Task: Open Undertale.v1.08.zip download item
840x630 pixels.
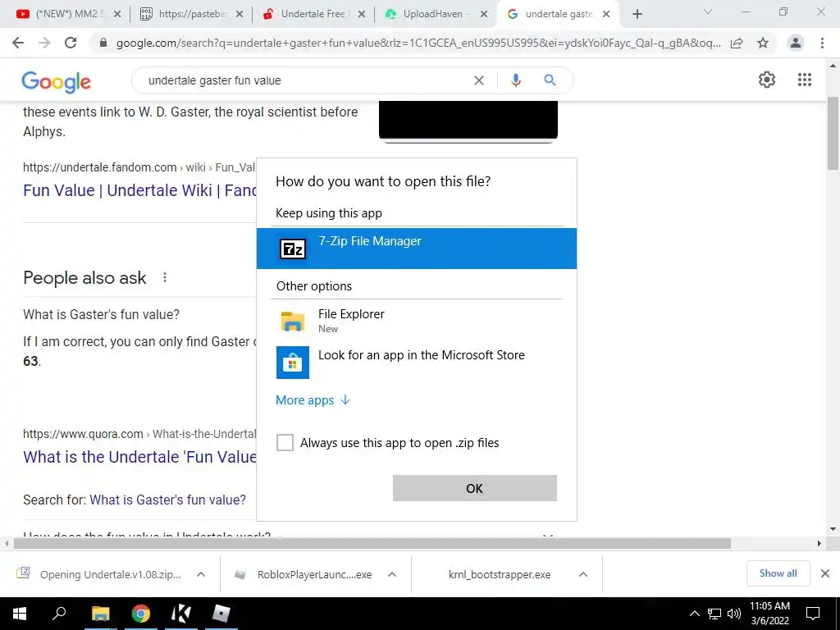Action: click(101, 574)
